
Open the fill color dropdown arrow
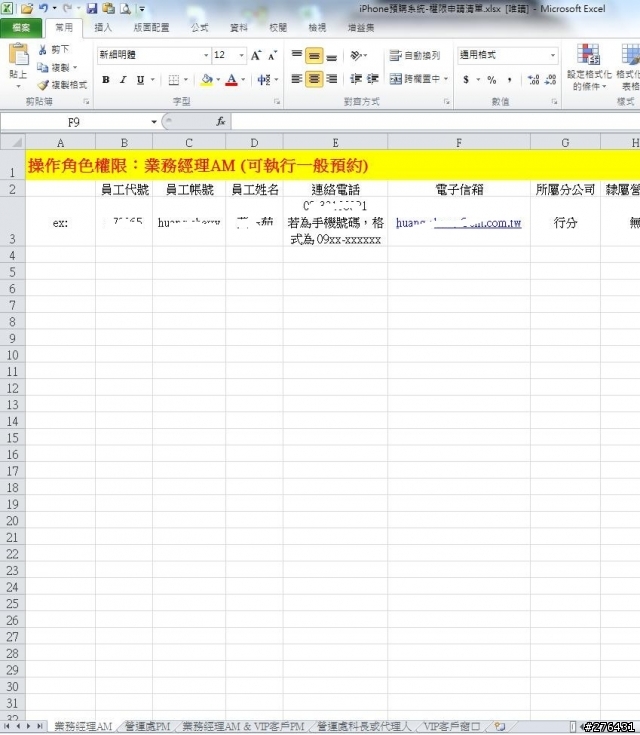click(x=218, y=80)
